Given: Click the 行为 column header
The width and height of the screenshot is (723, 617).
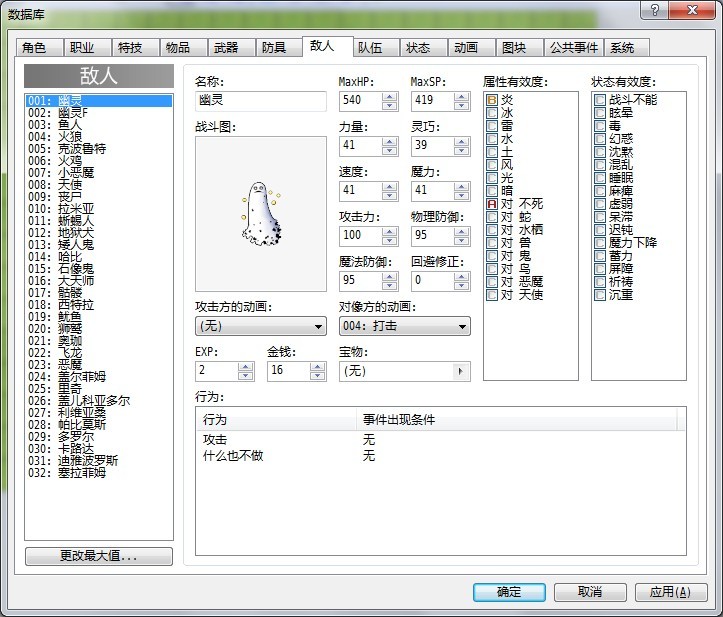Looking at the screenshot, I should 277,420.
